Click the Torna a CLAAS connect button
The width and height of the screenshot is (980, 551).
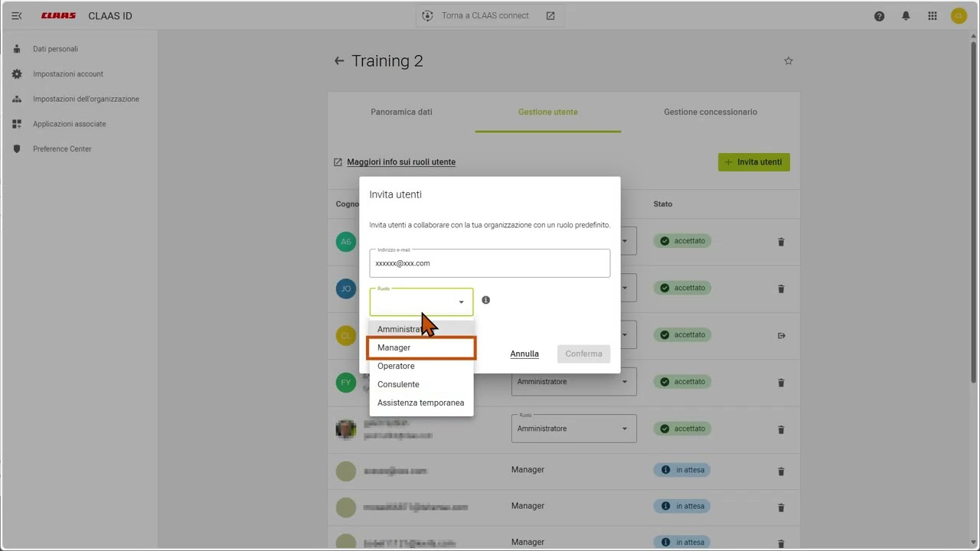489,15
